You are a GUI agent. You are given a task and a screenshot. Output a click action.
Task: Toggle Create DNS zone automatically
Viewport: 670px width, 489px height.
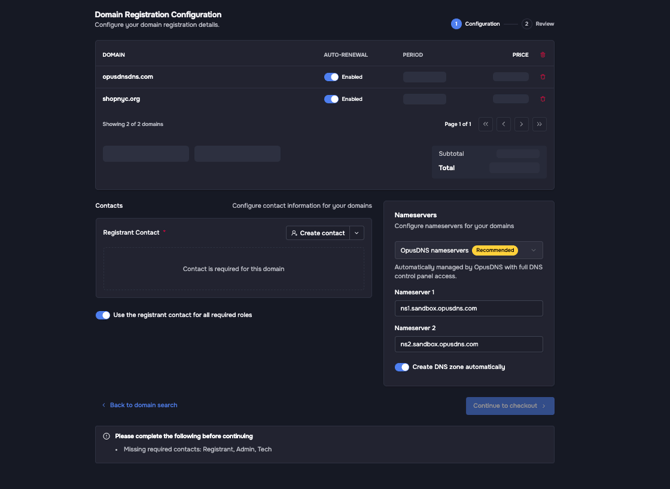point(402,367)
